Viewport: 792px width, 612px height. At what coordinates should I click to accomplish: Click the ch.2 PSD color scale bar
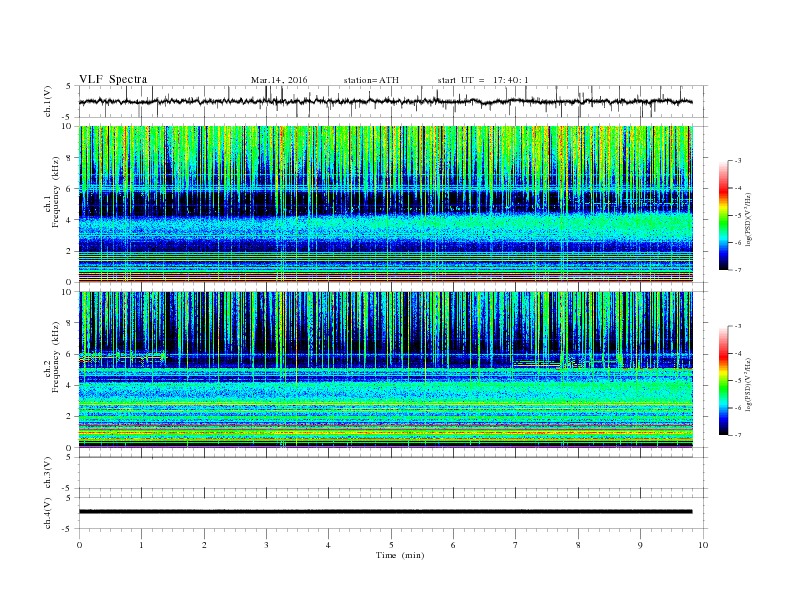[x=723, y=380]
